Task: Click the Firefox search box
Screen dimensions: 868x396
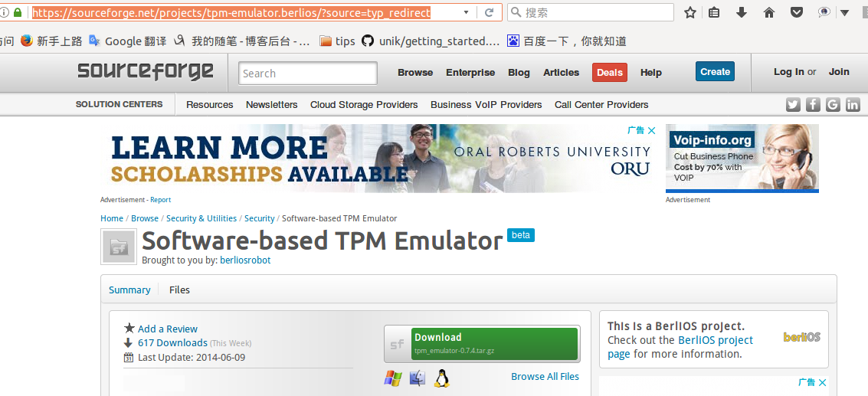Action: 590,12
